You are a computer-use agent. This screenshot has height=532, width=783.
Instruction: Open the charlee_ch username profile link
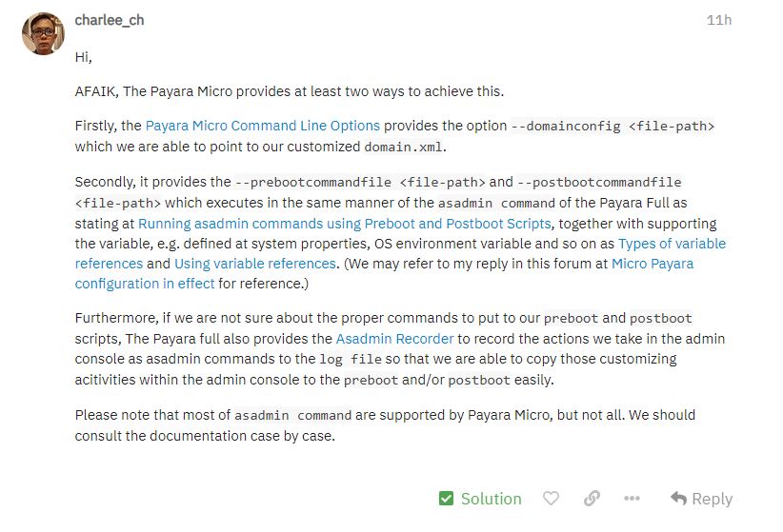click(x=110, y=19)
